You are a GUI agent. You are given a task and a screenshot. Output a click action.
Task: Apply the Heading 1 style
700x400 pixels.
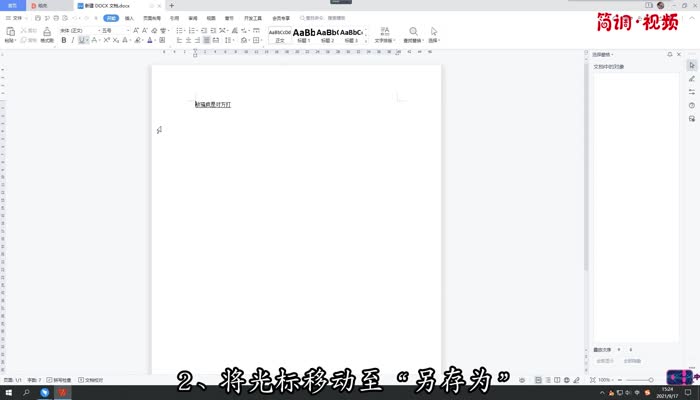pos(303,35)
